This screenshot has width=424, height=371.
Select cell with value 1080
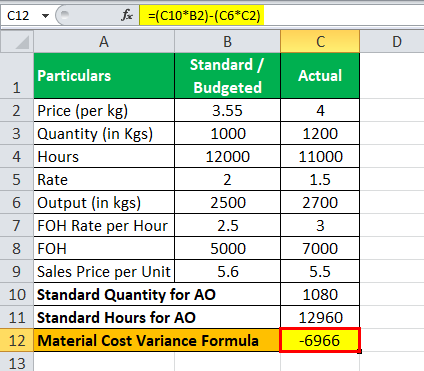coord(320,294)
